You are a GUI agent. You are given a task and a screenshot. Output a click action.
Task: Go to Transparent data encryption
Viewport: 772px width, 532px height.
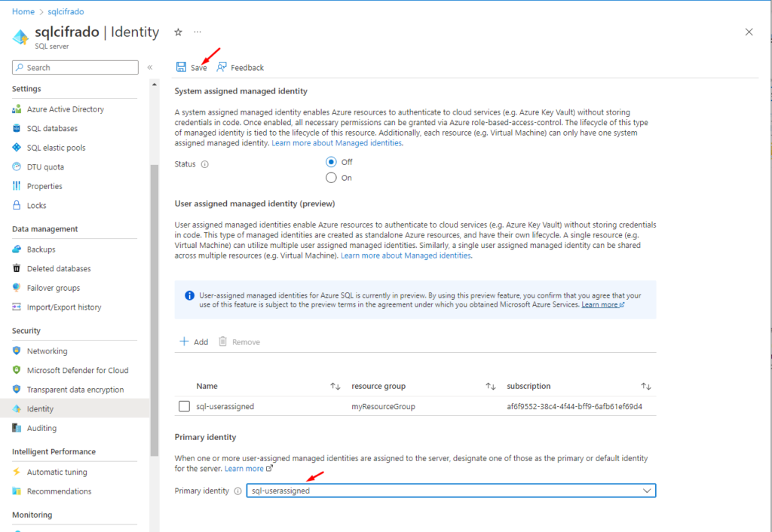tap(75, 390)
